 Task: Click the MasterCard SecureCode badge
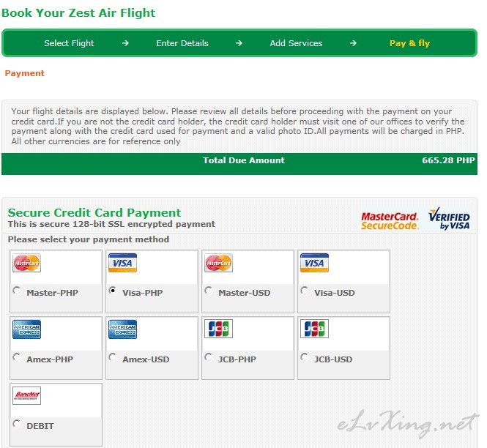point(390,221)
